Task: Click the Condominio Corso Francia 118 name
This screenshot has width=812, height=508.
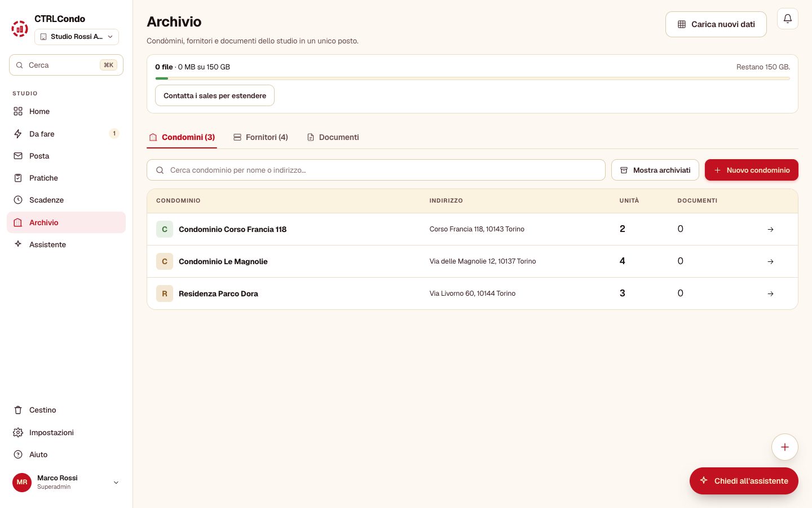Action: point(232,229)
